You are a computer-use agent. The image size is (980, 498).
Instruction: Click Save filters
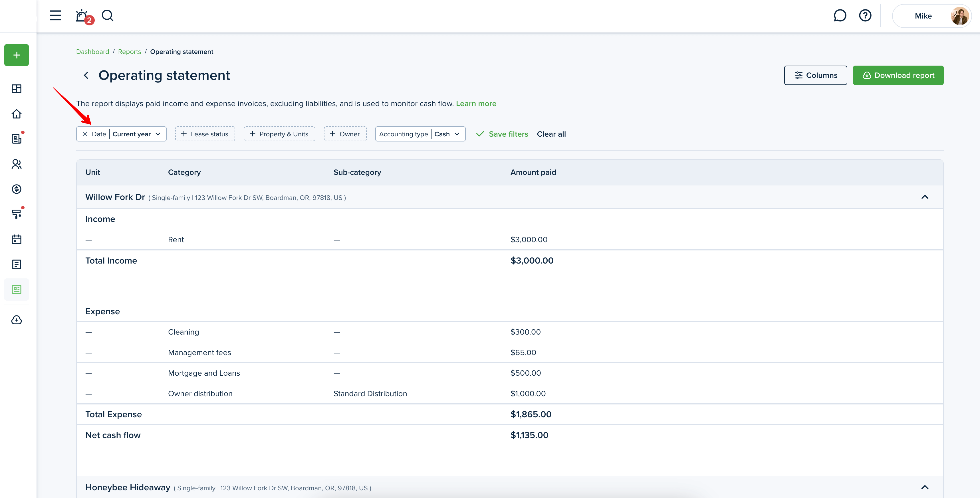[x=502, y=134]
